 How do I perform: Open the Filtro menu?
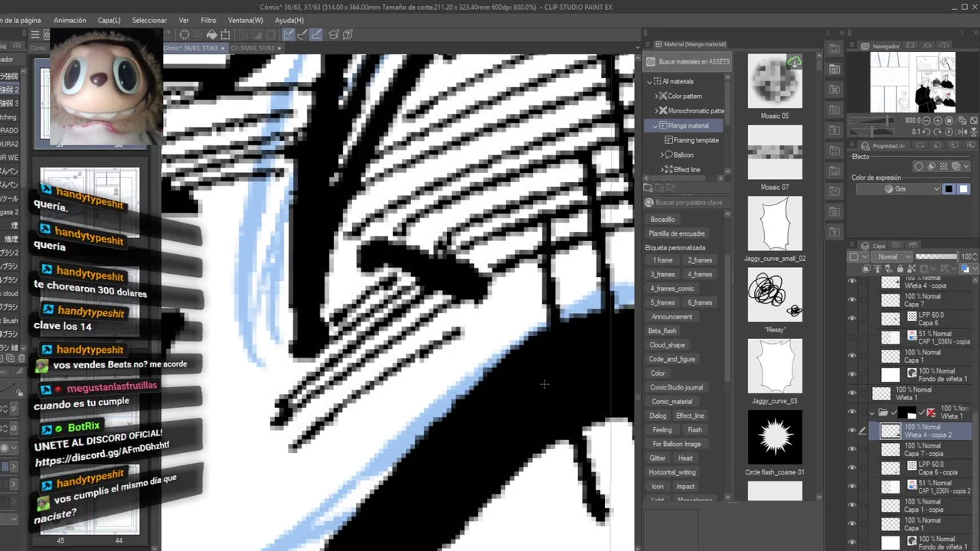pyautogui.click(x=208, y=20)
